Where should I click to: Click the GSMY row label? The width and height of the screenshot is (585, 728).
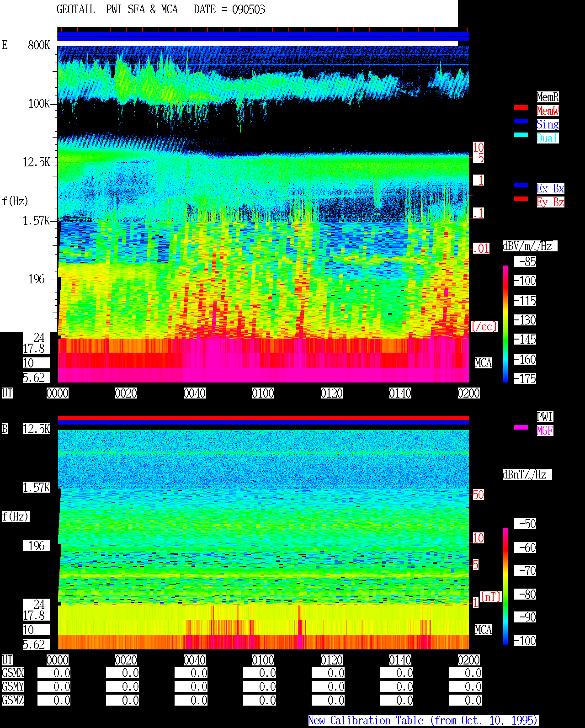13,686
